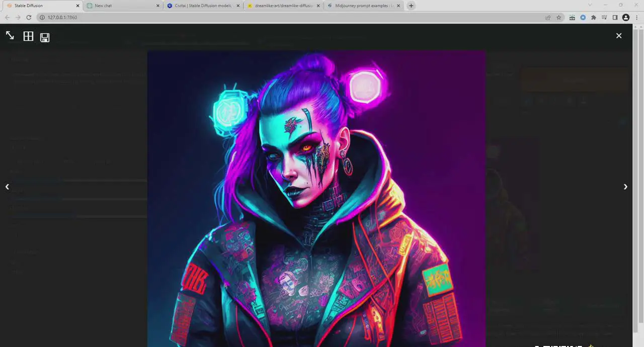Viewport: 644px width, 347px height.
Task: Save the image using floppy disk icon
Action: click(x=45, y=37)
